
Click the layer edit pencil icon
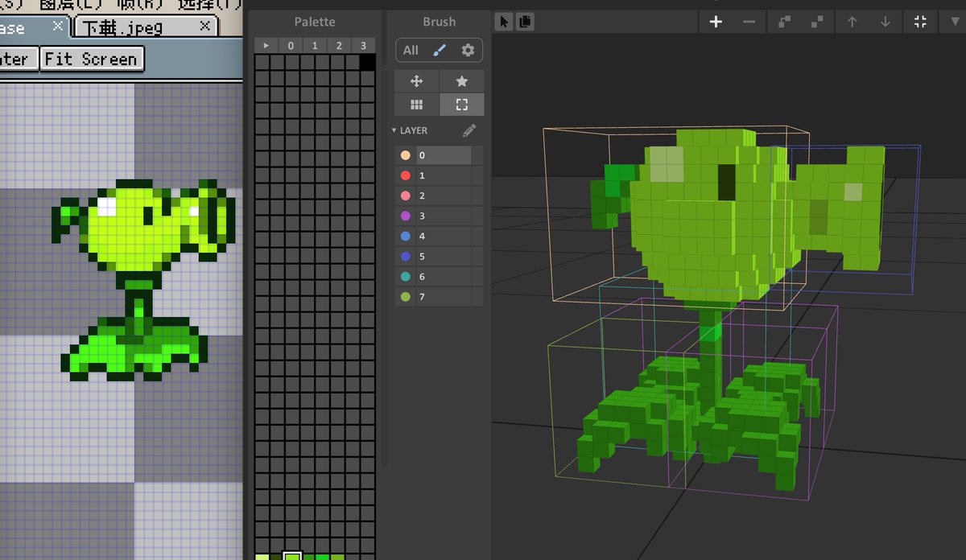pyautogui.click(x=469, y=130)
